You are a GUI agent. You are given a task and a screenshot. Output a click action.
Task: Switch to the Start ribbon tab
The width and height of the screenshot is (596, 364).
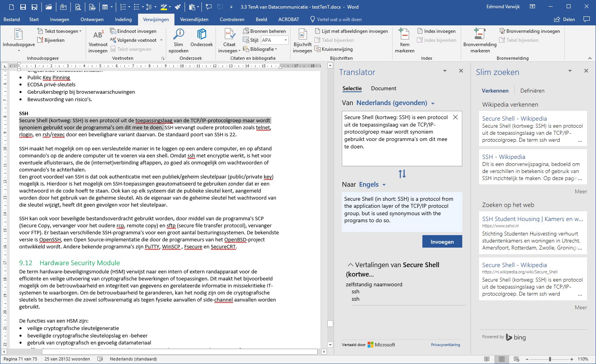point(34,20)
